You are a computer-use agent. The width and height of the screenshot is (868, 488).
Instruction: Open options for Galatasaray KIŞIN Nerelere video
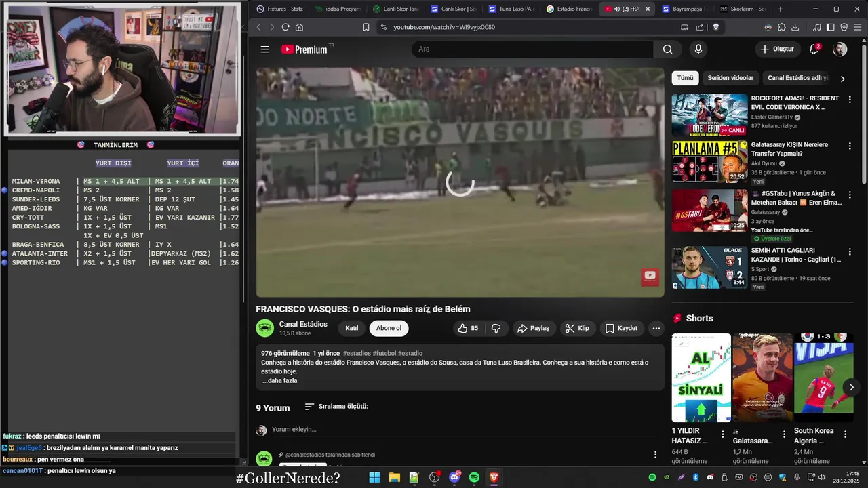click(850, 146)
